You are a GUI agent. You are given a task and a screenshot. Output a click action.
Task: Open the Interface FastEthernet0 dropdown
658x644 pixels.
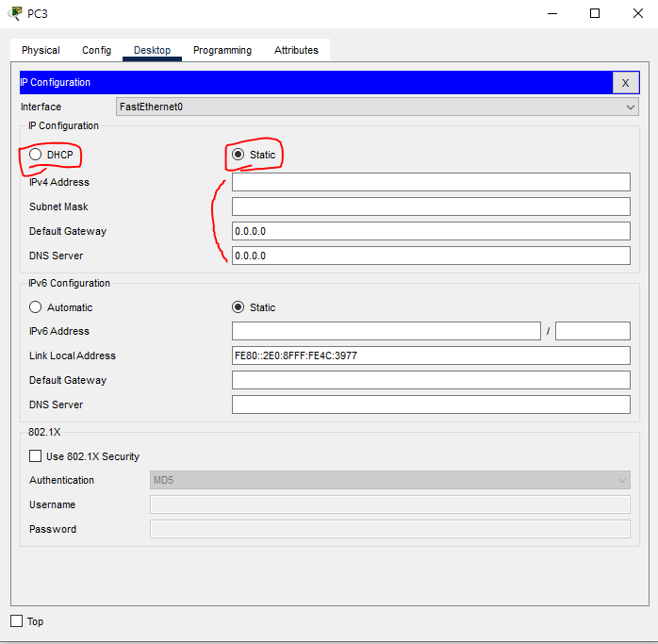click(x=377, y=107)
